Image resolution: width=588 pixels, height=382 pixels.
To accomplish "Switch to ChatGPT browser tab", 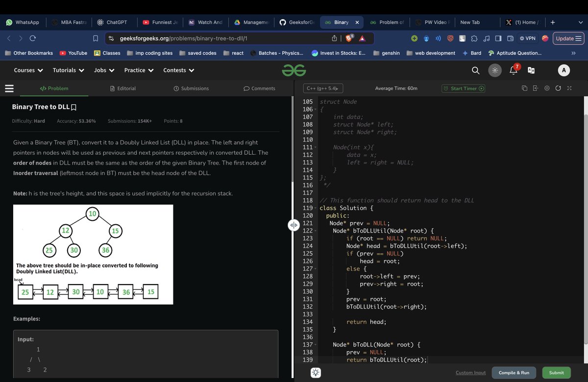I will pyautogui.click(x=112, y=22).
